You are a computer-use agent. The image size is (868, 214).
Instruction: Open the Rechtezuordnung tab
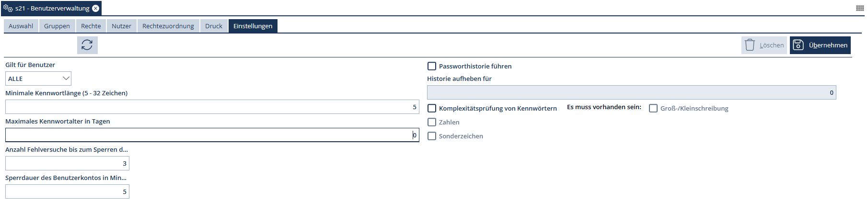point(168,26)
